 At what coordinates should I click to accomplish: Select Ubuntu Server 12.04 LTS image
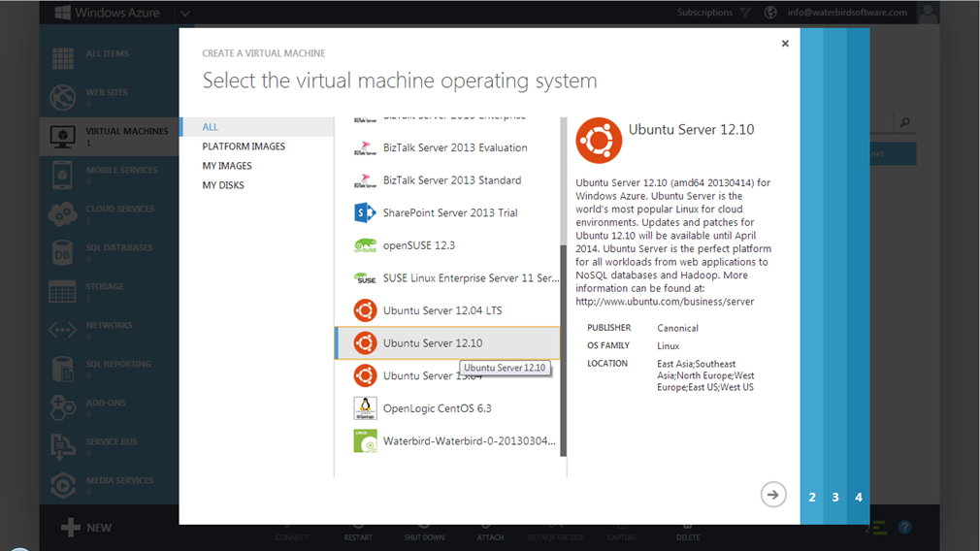point(447,310)
